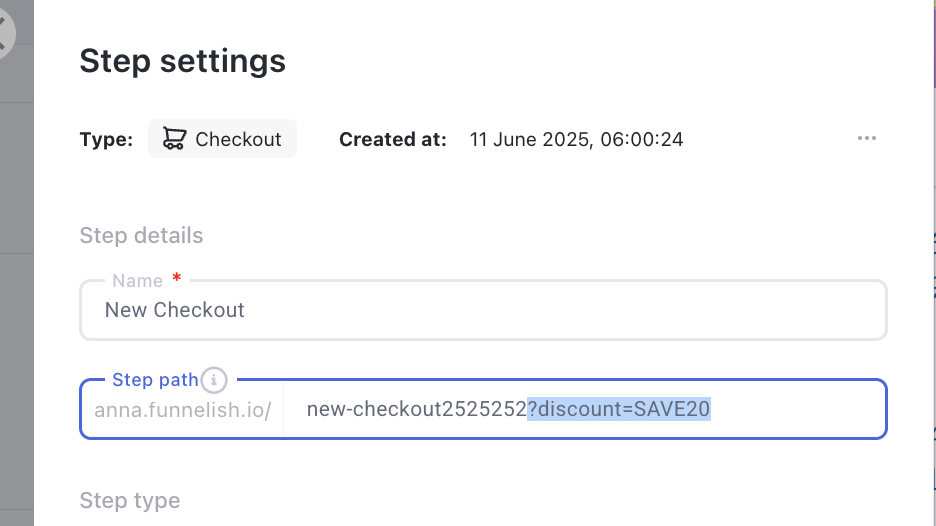Click the Step path info icon
Image resolution: width=936 pixels, height=526 pixels.
(x=214, y=380)
